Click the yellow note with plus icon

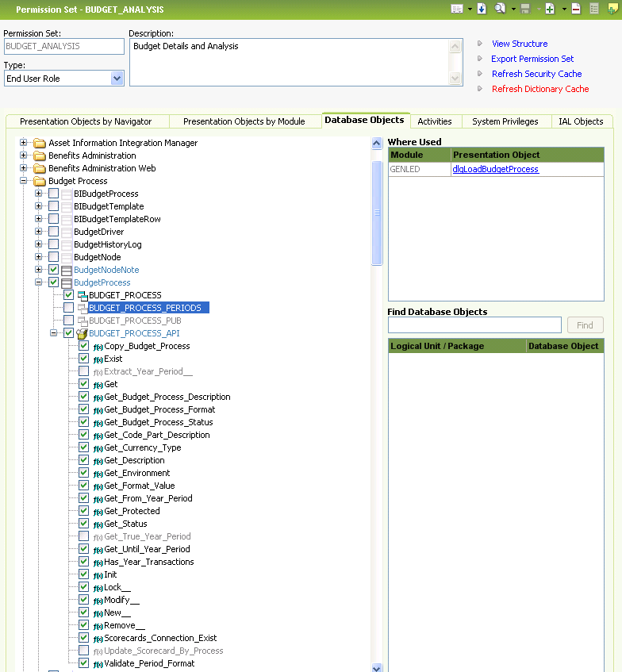612,9
